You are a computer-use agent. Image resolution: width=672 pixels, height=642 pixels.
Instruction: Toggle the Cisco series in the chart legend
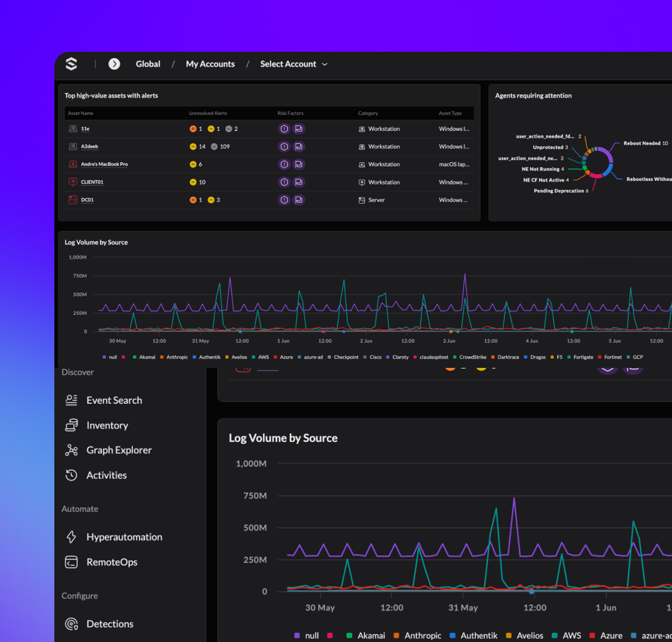pos(372,357)
